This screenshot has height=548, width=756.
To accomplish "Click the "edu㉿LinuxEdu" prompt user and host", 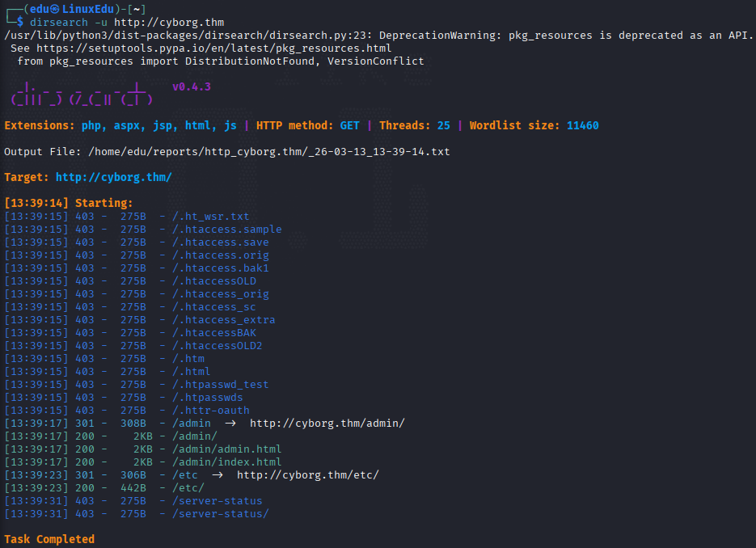I will (72, 9).
